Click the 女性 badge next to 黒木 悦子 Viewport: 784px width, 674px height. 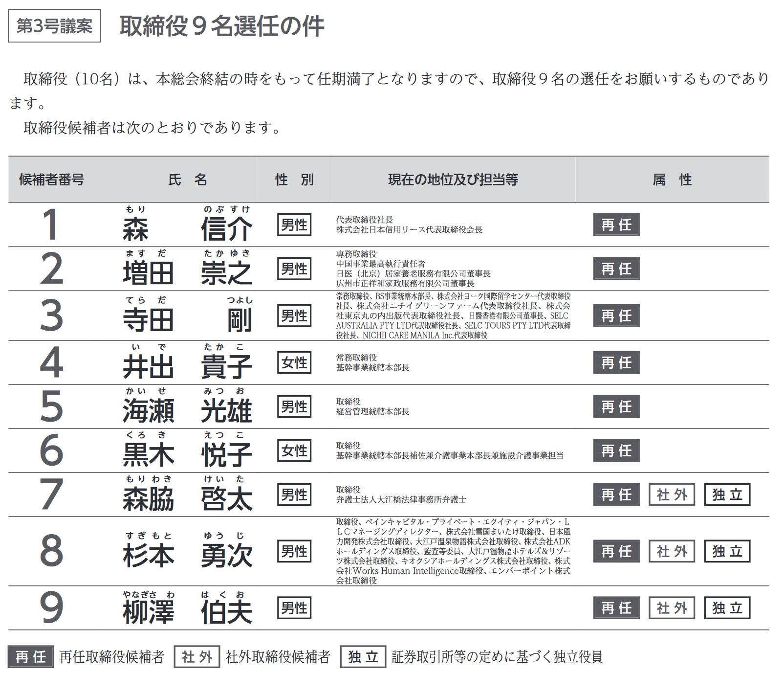pos(294,451)
